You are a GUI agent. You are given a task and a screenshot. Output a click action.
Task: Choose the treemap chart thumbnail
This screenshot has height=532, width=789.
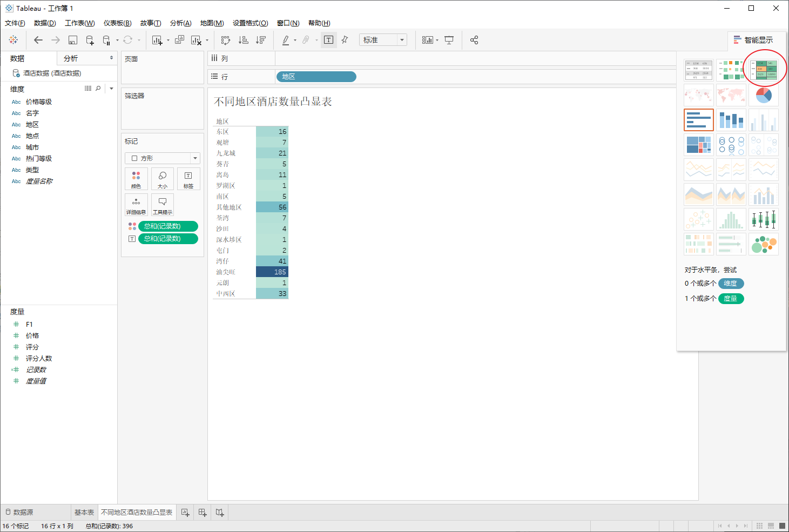click(699, 145)
